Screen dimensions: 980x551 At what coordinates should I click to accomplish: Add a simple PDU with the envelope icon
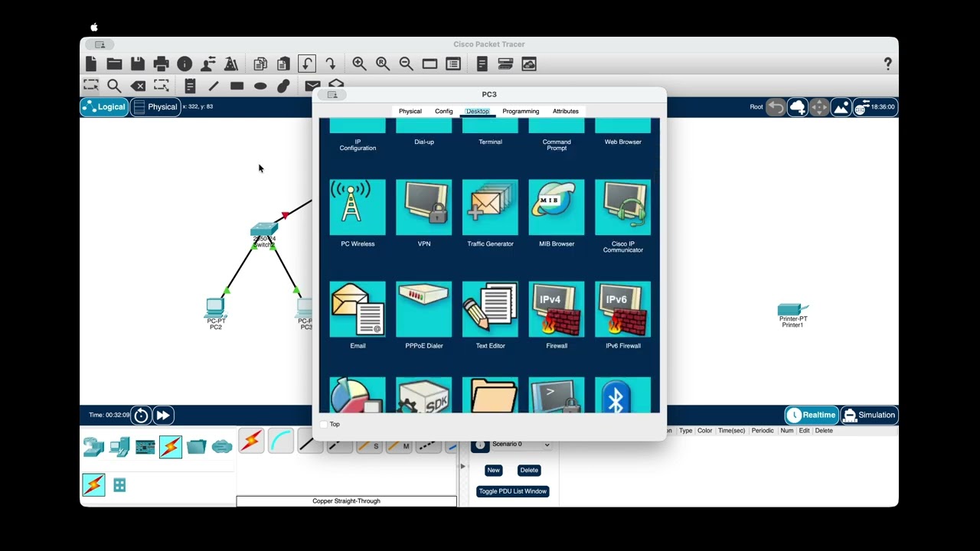coord(312,86)
